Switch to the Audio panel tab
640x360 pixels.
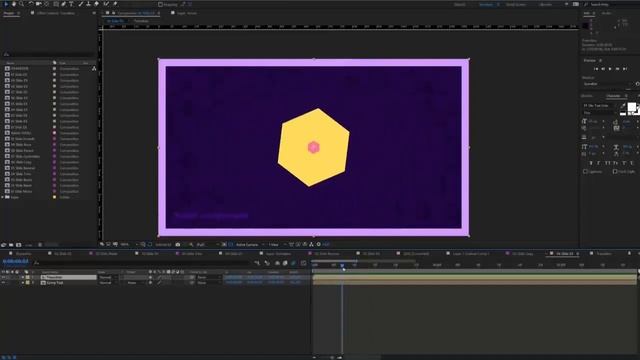pos(607,13)
